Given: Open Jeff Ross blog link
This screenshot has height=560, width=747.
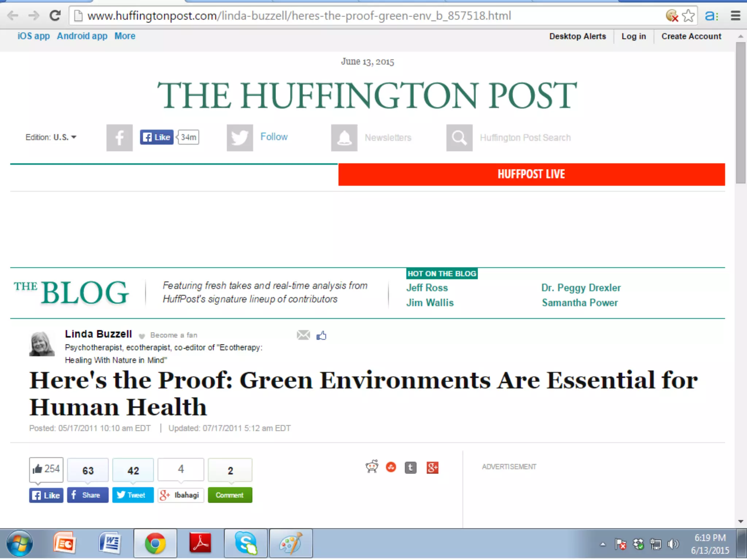Looking at the screenshot, I should 427,288.
